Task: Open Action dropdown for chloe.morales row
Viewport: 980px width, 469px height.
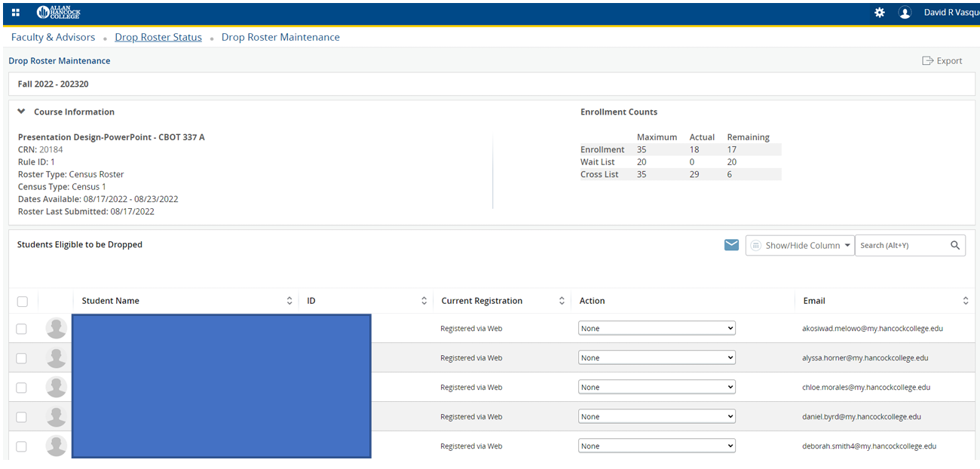Action: tap(656, 388)
